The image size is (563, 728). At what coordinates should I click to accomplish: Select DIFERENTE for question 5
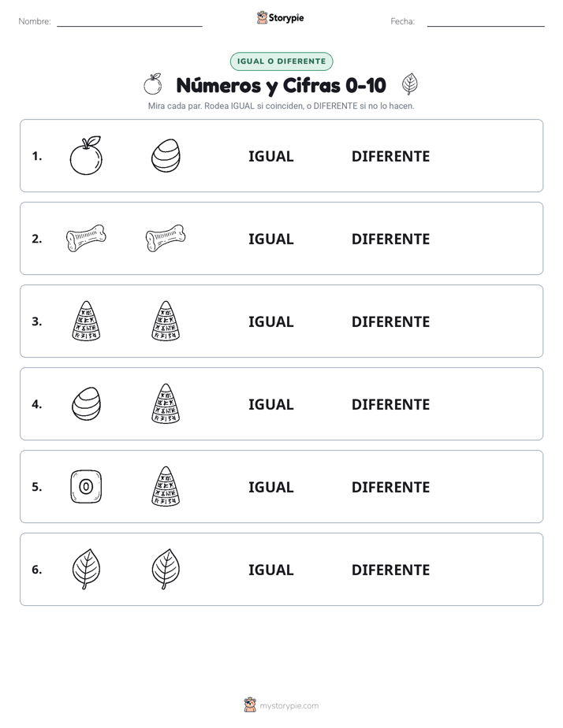coord(390,487)
